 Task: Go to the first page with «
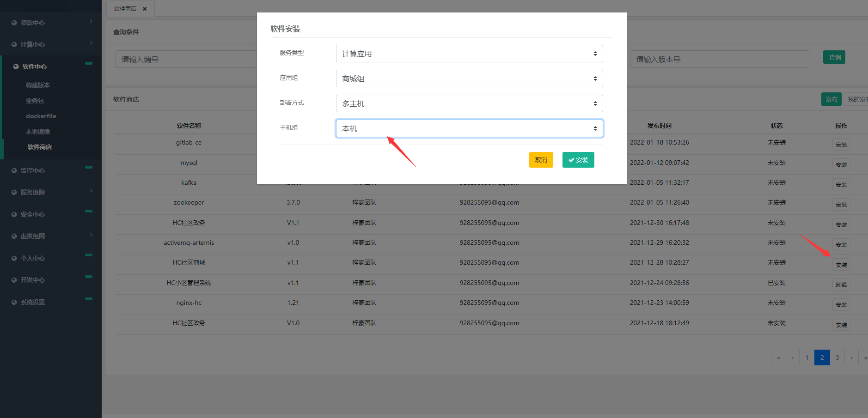click(x=778, y=357)
